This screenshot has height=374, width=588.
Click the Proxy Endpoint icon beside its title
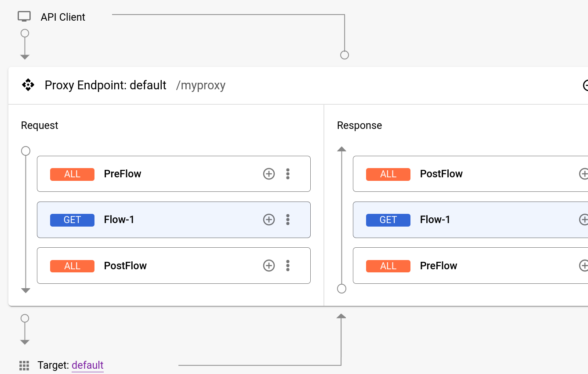click(28, 85)
